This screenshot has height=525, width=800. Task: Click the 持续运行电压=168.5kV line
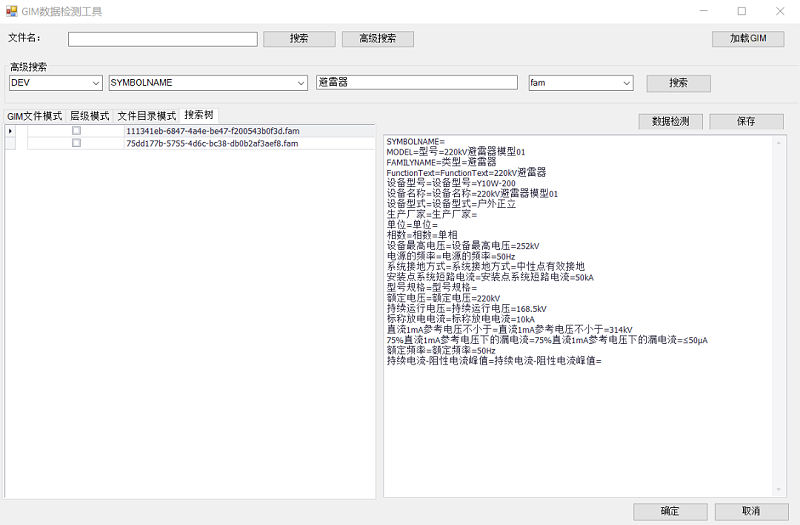466,309
